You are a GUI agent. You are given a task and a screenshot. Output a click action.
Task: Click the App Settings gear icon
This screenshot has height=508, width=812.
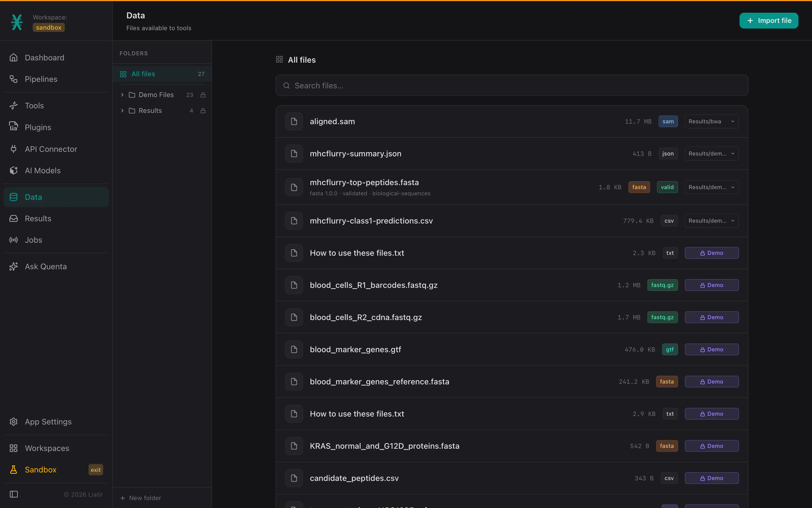click(x=14, y=421)
